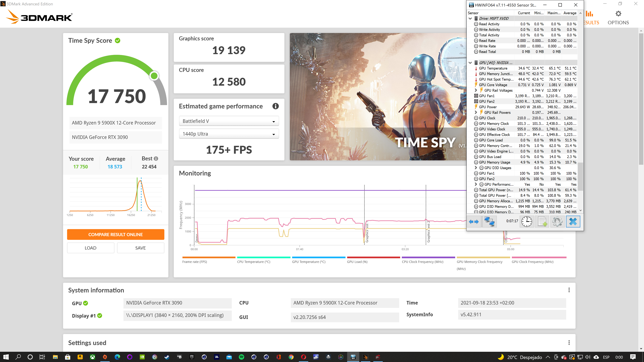Expand GPU Rail Powers row

(476, 112)
